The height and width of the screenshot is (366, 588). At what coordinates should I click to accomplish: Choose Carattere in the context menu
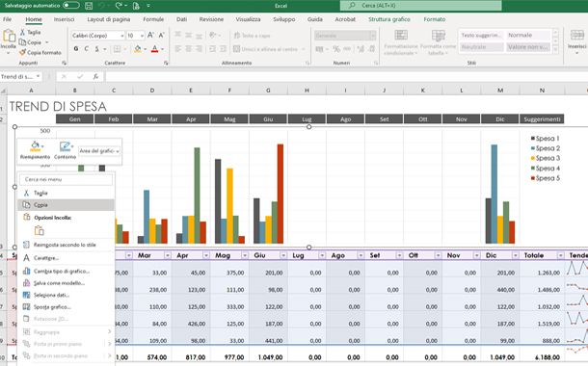(66, 258)
